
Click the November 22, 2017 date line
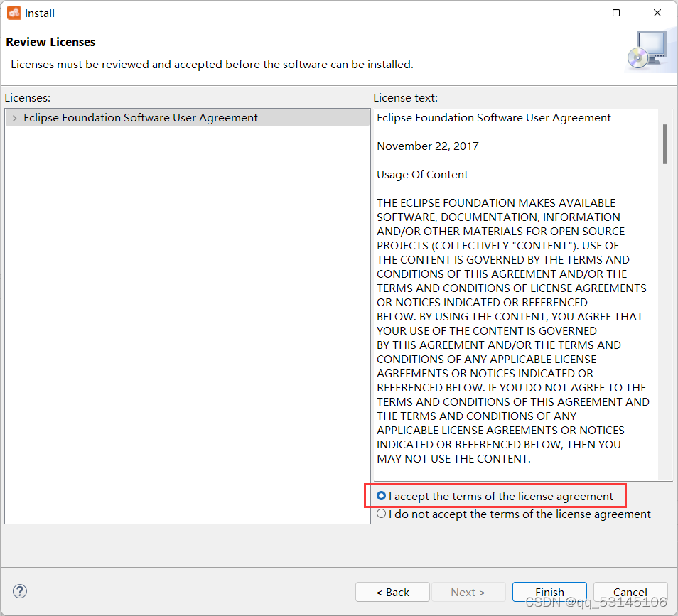coord(428,146)
